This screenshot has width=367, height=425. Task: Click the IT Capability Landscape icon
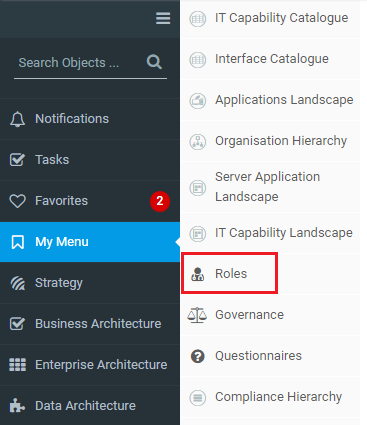pos(198,234)
